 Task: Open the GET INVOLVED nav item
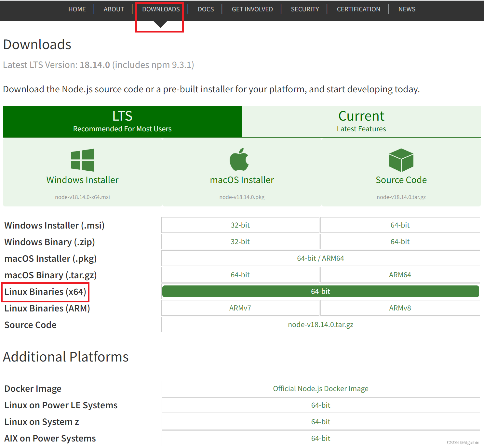(x=252, y=9)
